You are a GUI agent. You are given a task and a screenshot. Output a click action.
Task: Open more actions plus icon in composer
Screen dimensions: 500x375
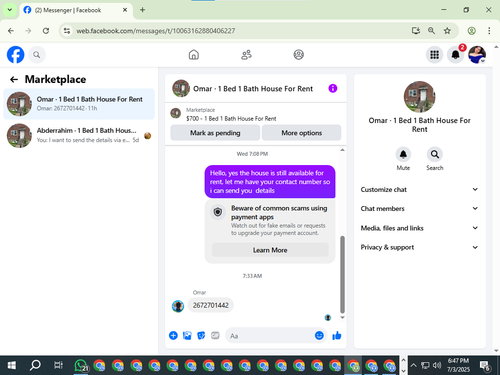pos(173,335)
